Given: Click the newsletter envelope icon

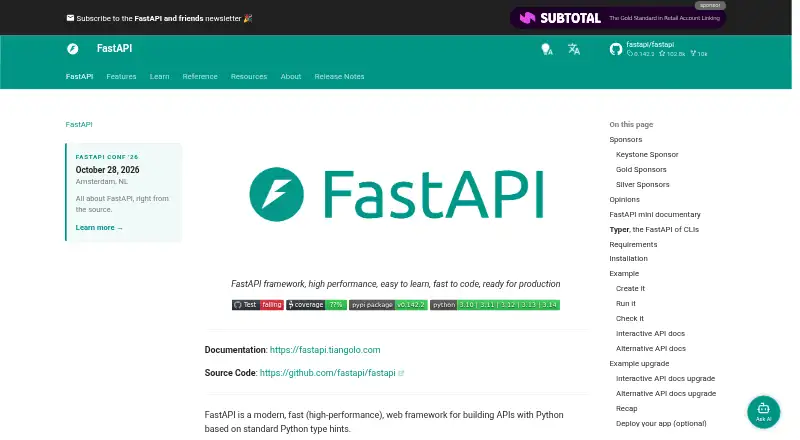Looking at the screenshot, I should pyautogui.click(x=70, y=18).
